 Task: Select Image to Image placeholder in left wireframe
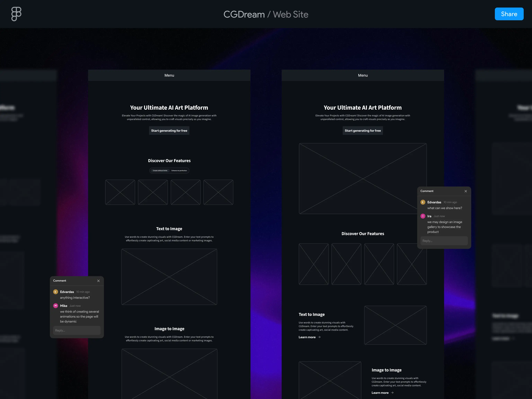[169, 374]
